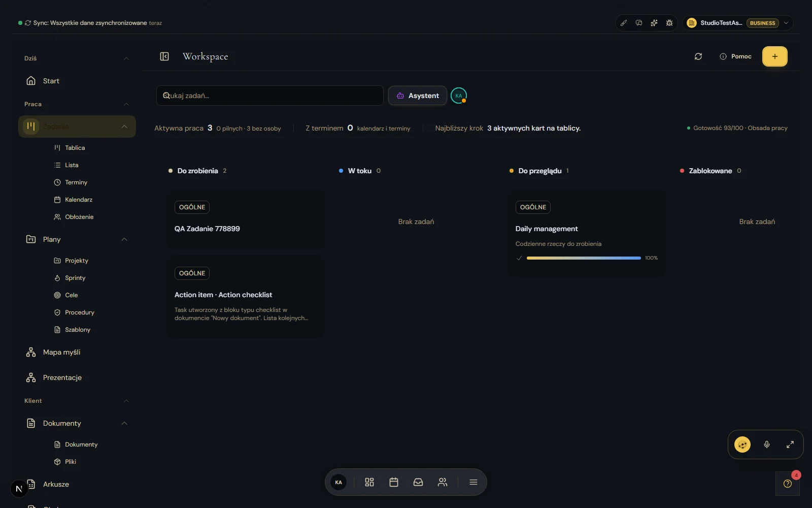812x508 pixels.
Task: Click the dashboard grid icon in dock
Action: [369, 482]
